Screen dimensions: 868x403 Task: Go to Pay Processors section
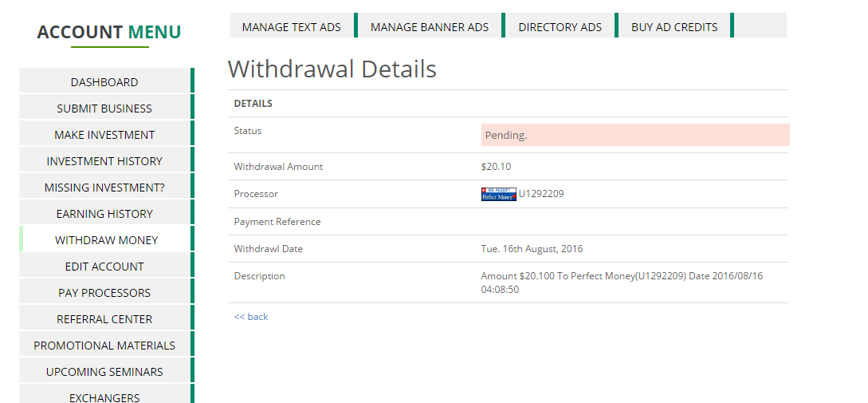(x=104, y=293)
